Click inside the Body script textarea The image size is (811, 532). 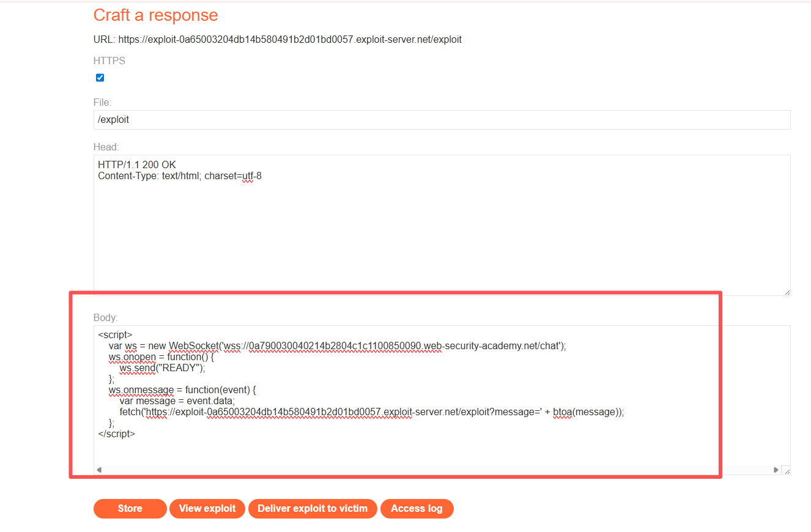[442, 400]
